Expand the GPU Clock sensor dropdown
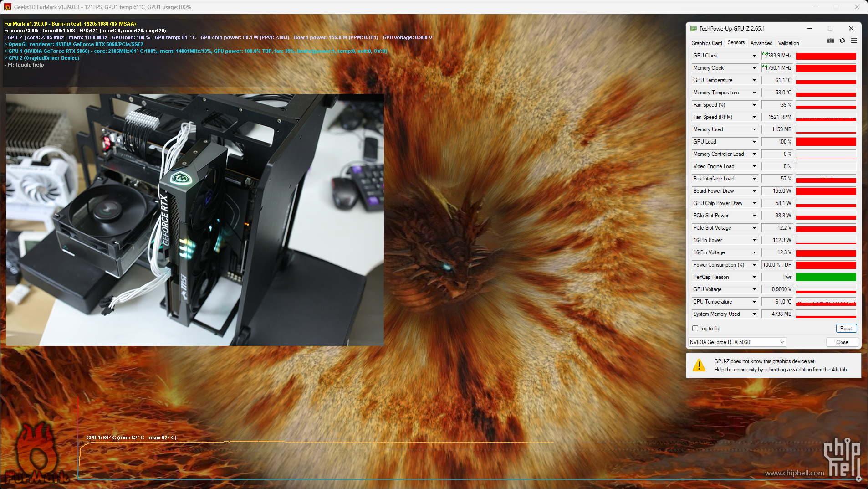The image size is (868, 489). (754, 56)
